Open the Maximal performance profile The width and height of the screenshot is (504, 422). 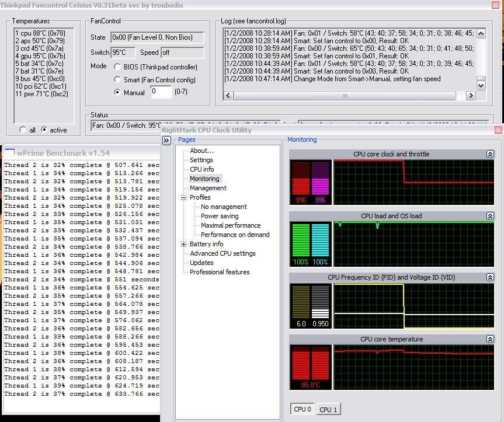(231, 225)
